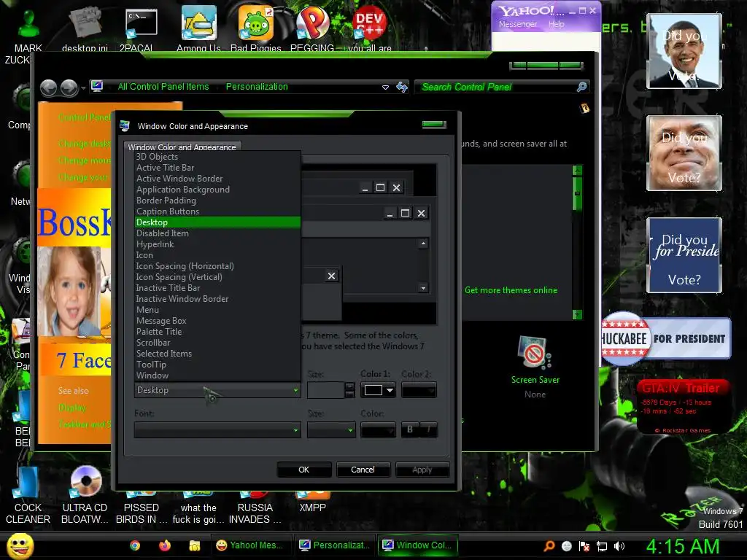Open the Font size dropdown
The width and height of the screenshot is (747, 560).
pos(331,430)
